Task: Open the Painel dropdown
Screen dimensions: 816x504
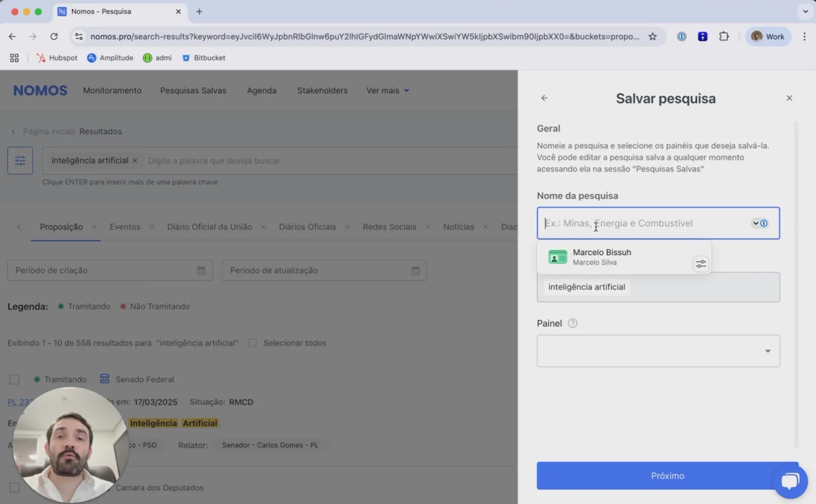Action: click(x=658, y=351)
